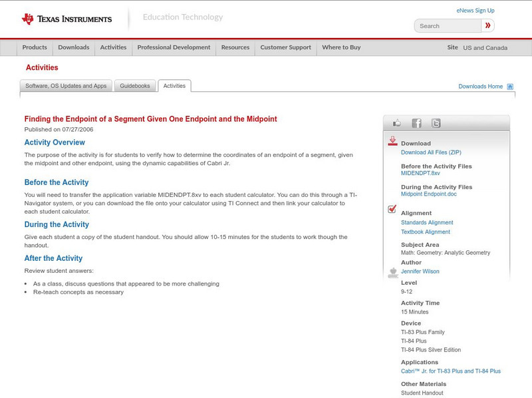Open Textbook Alignment link

point(426,232)
